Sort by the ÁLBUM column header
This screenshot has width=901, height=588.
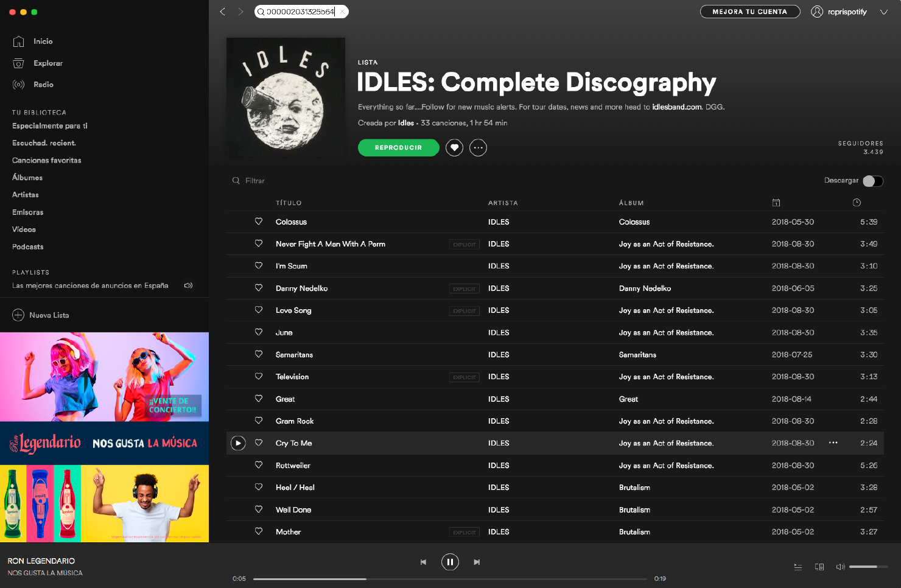point(631,203)
